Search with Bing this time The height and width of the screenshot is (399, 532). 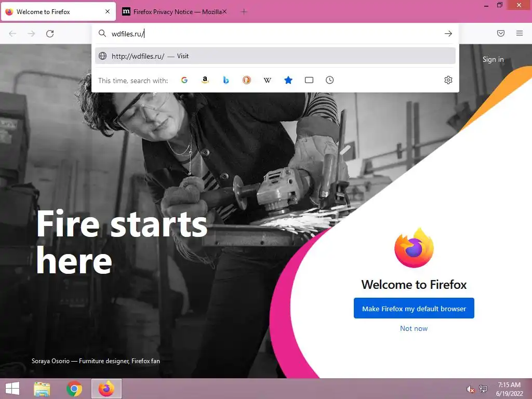(x=226, y=80)
